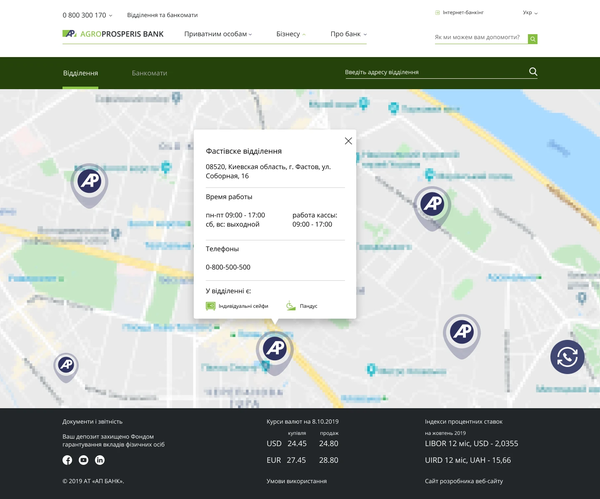
Task: Open the YouTube icon in footer
Action: [x=84, y=460]
